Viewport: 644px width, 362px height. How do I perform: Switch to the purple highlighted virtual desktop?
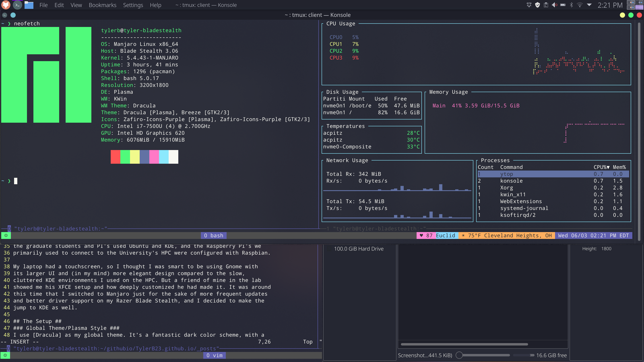point(639,7)
